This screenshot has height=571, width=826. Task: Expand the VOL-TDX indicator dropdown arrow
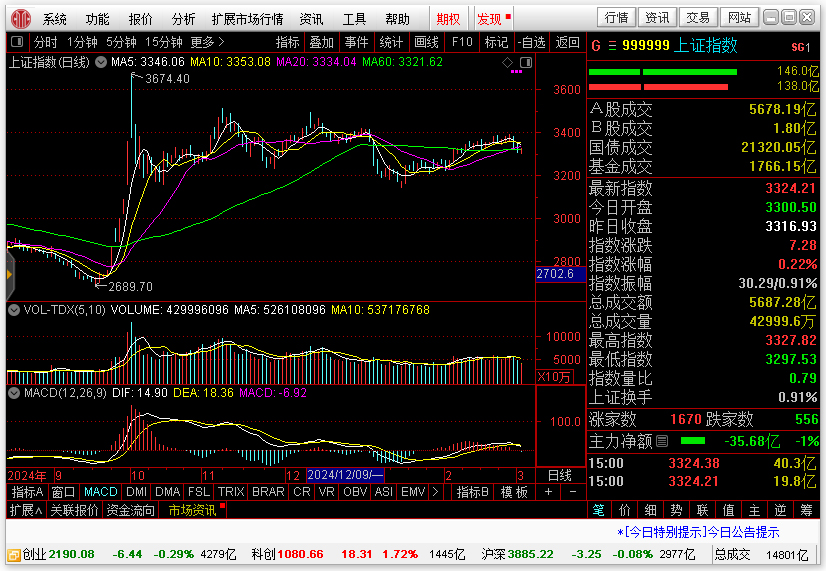[x=14, y=310]
